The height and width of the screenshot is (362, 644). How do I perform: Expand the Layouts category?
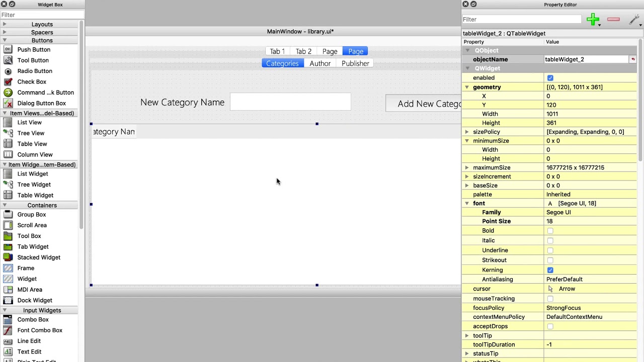click(x=5, y=24)
